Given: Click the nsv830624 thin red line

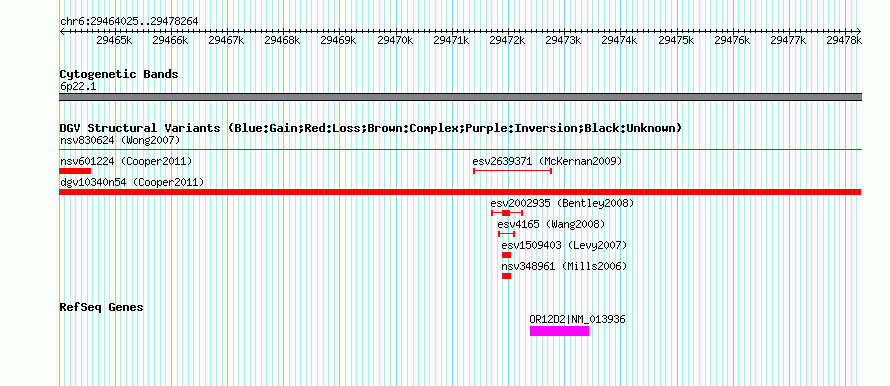Looking at the screenshot, I should (x=460, y=150).
